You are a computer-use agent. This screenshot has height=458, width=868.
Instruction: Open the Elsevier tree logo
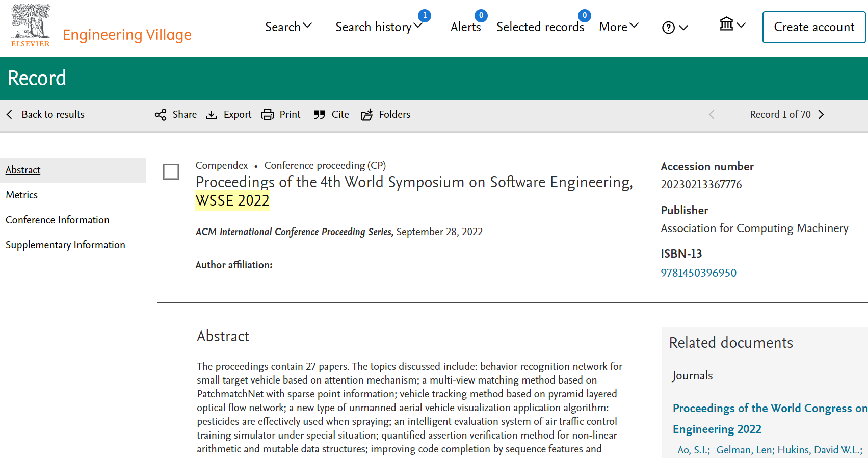tap(31, 26)
